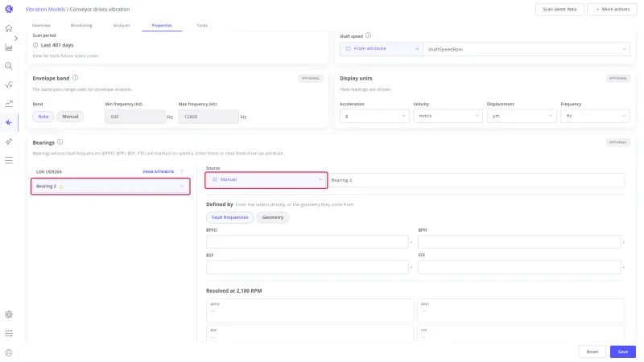
Task: Set envelope band to Manual
Action: [70, 117]
